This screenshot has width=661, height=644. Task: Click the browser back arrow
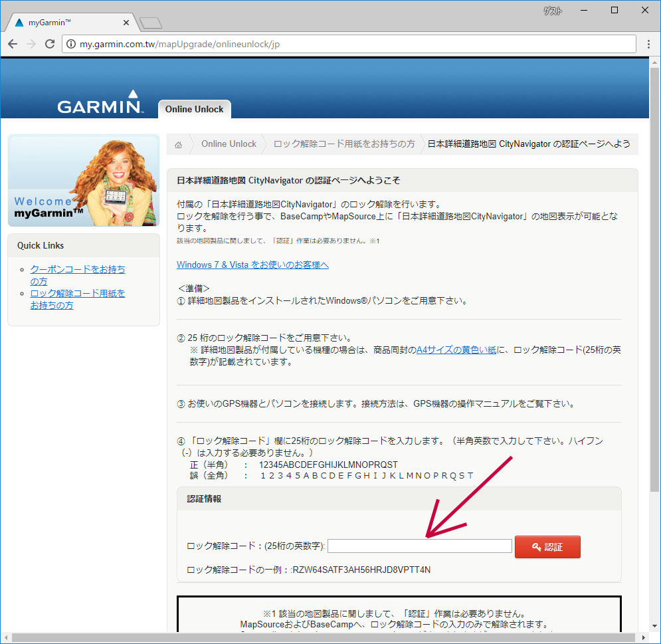pos(13,44)
